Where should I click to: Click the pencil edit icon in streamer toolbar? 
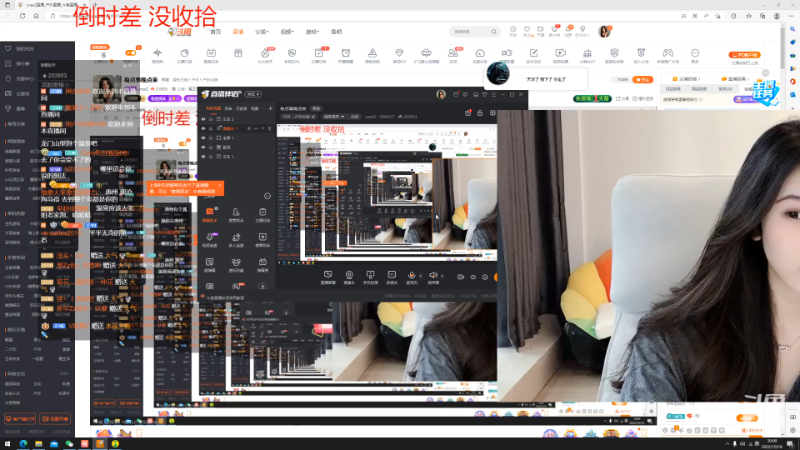click(x=534, y=53)
